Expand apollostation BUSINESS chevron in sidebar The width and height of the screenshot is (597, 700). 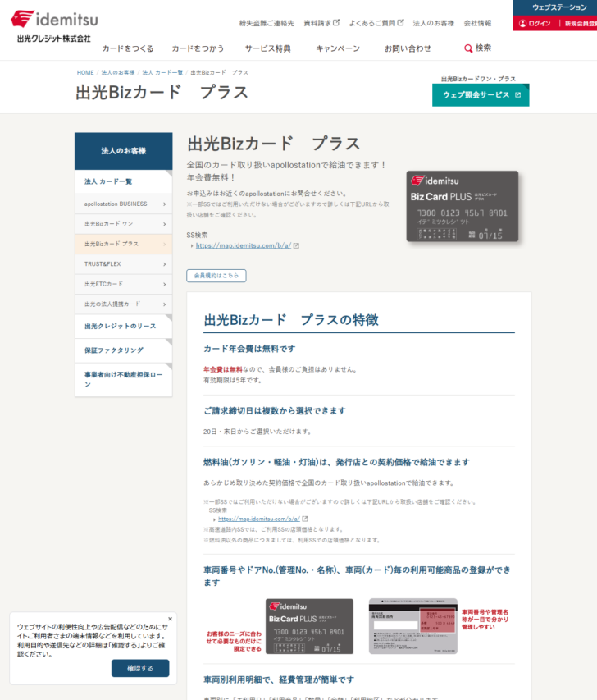click(x=164, y=204)
